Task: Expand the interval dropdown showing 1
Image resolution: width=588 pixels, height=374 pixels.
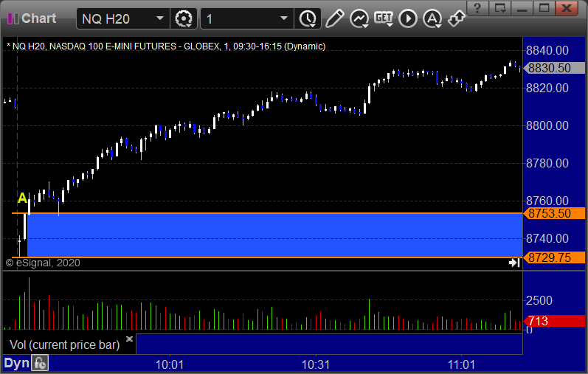Action: (284, 18)
